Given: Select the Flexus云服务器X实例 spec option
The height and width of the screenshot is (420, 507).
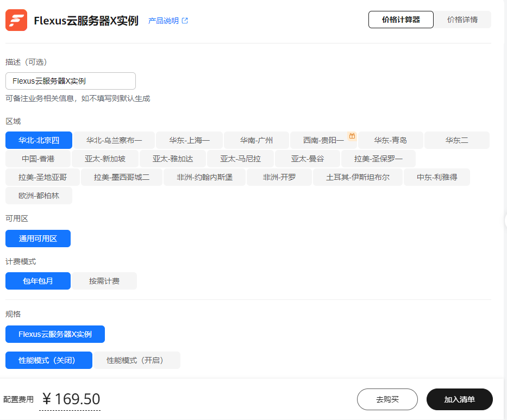Looking at the screenshot, I should pyautogui.click(x=55, y=334).
